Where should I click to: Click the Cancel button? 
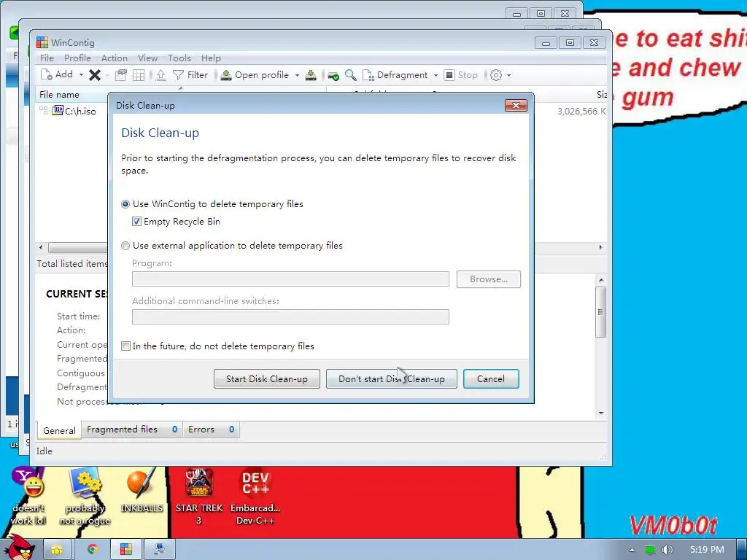point(491,379)
